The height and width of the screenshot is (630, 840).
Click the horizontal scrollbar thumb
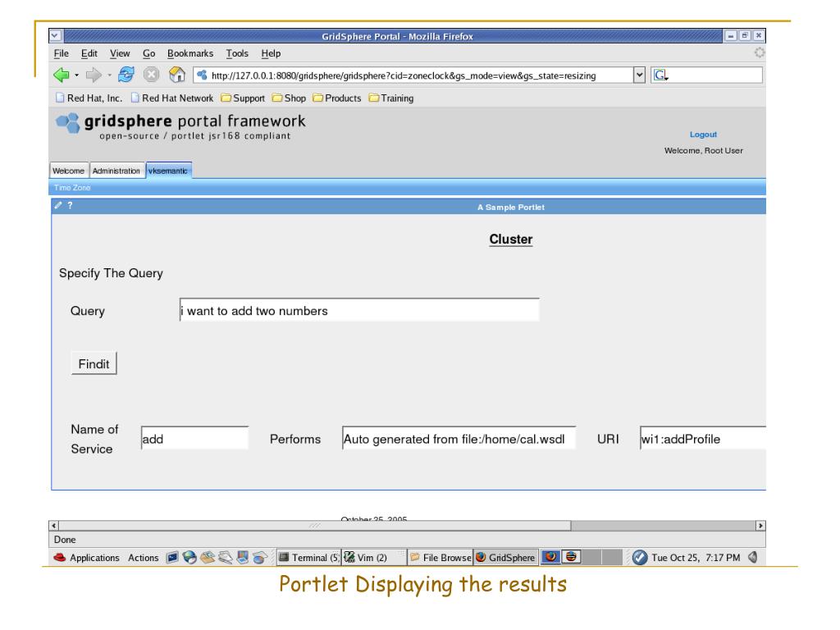[314, 526]
